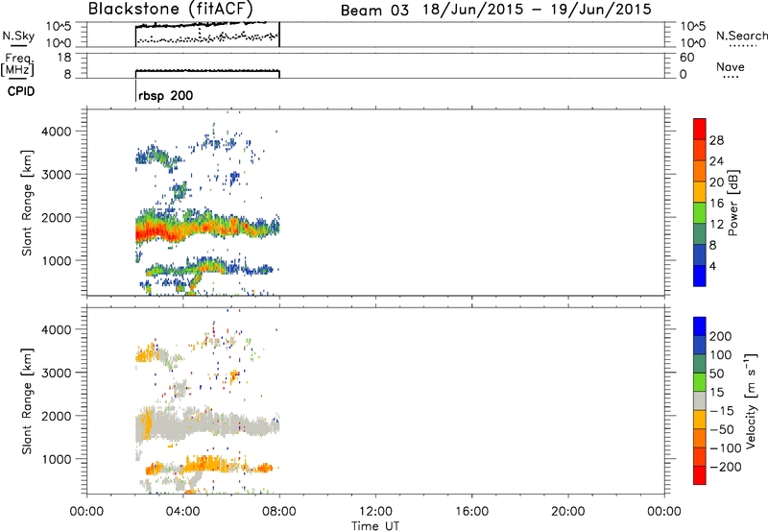The image size is (768, 532).
Task: Click the Power [dB] colorbar title
Action: tap(732, 203)
